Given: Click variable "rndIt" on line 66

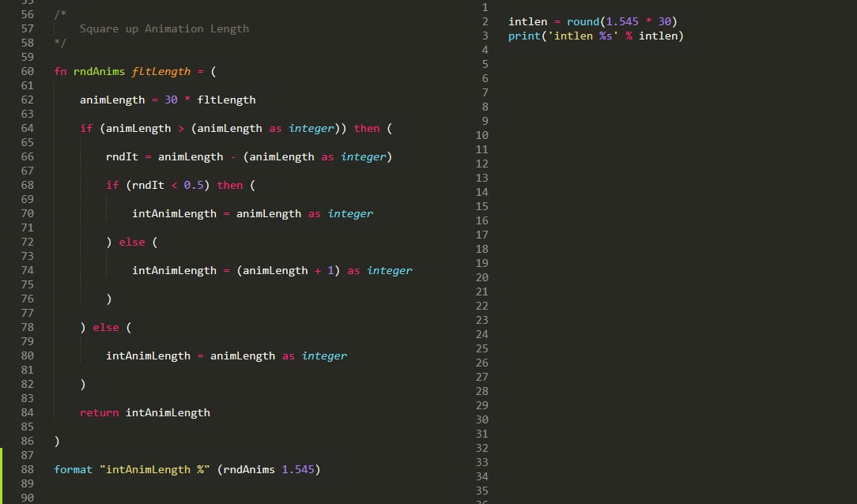Looking at the screenshot, I should pos(122,156).
